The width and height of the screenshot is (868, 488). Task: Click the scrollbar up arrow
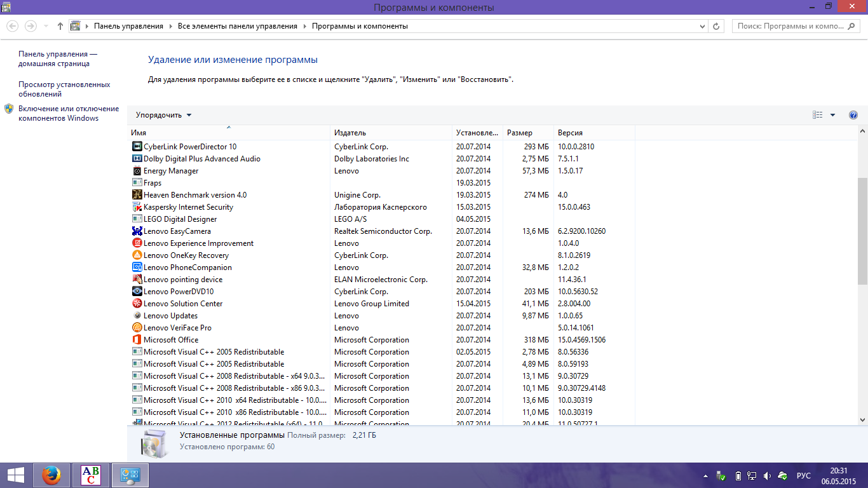coord(862,131)
